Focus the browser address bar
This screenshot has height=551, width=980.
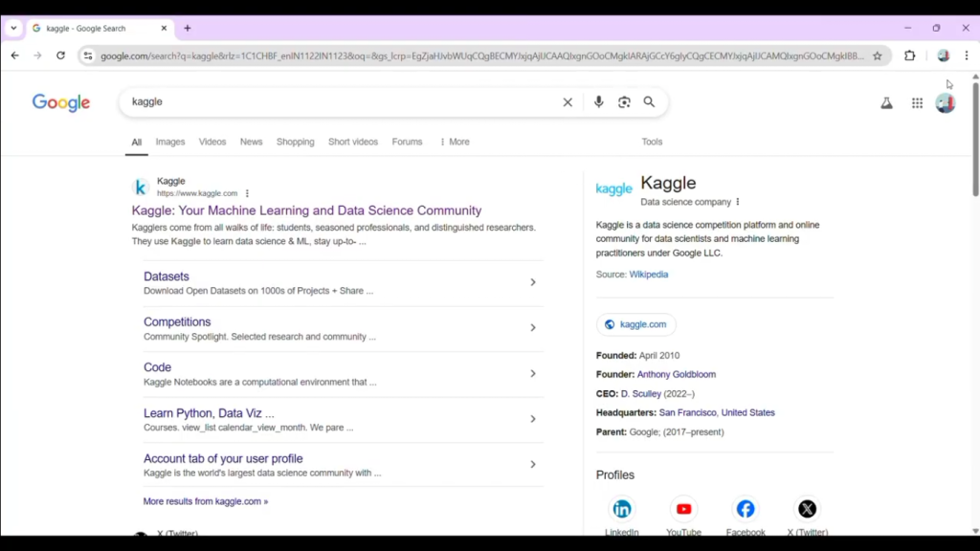pyautogui.click(x=482, y=55)
